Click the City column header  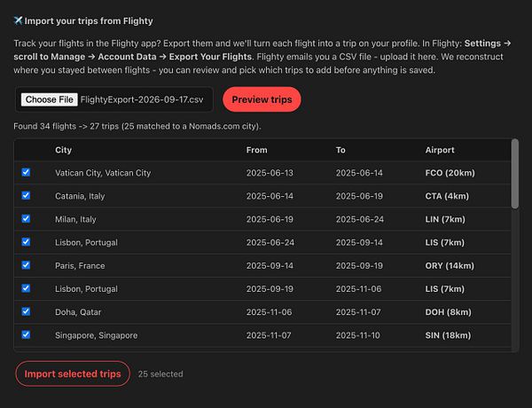point(64,150)
